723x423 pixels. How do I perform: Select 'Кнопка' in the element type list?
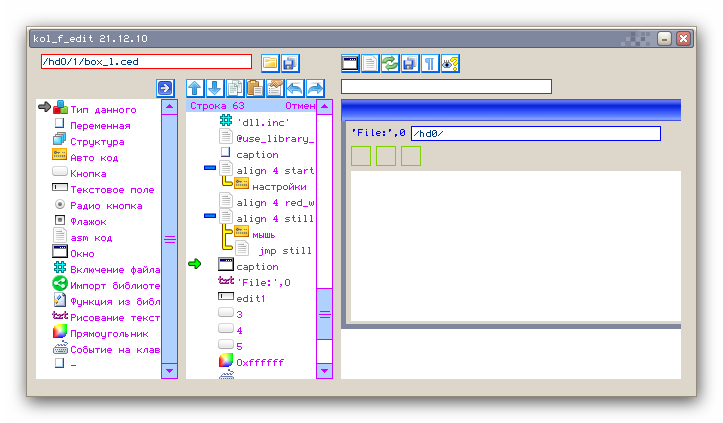pyautogui.click(x=88, y=173)
